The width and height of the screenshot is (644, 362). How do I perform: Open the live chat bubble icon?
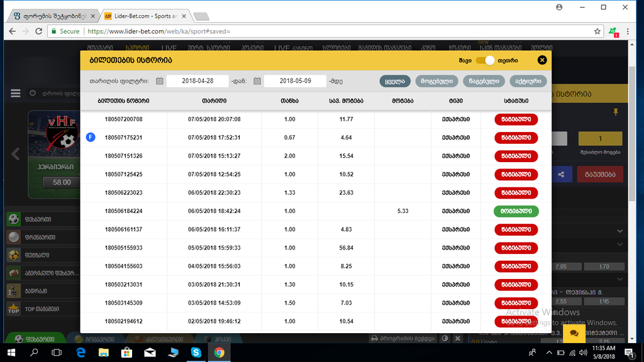point(574,333)
